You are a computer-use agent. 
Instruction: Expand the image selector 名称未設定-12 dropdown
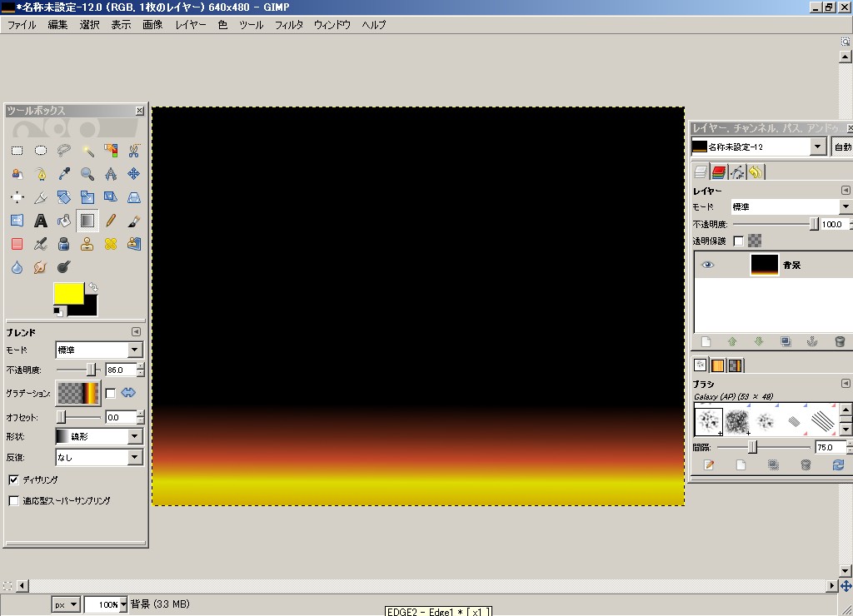(x=818, y=147)
